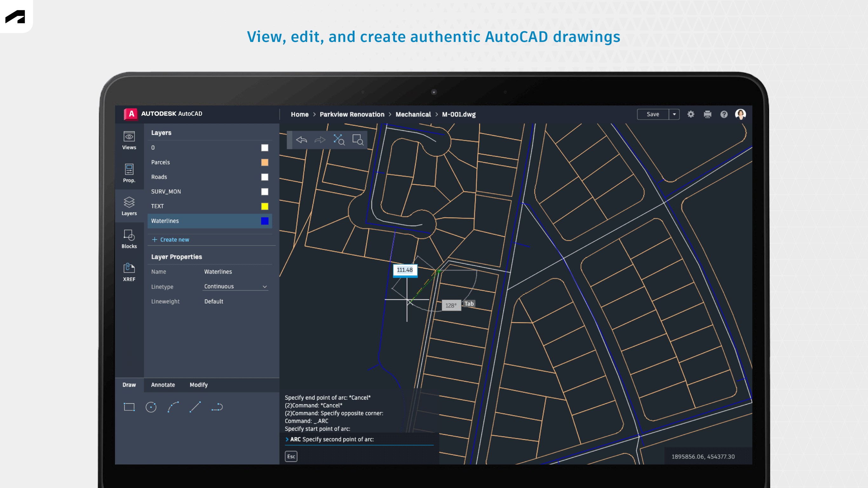Open the Blocks panel in the sidebar

click(129, 239)
